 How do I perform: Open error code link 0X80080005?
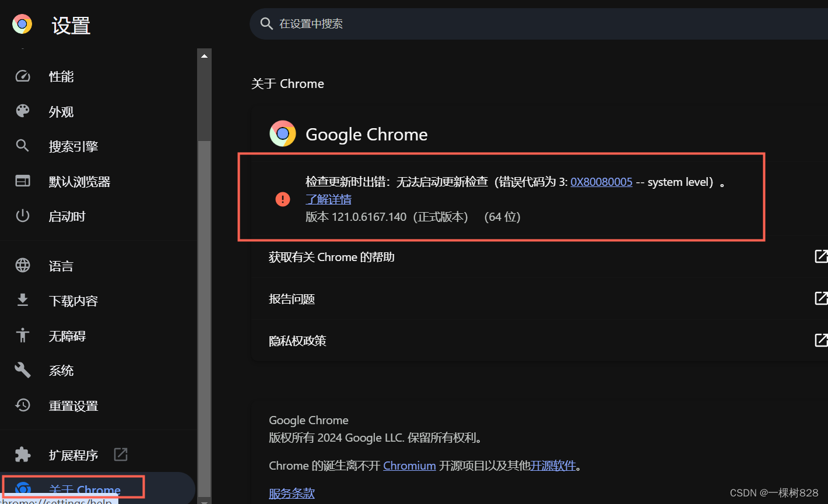coord(601,182)
